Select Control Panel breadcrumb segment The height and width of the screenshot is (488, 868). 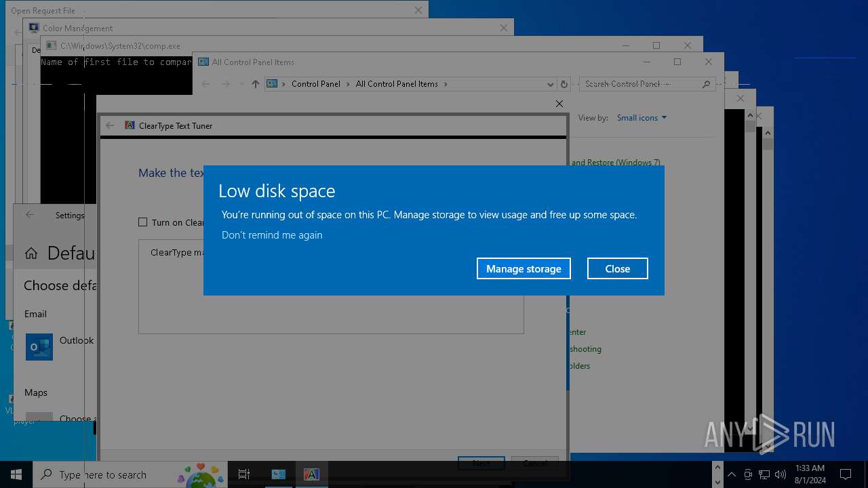tap(316, 84)
